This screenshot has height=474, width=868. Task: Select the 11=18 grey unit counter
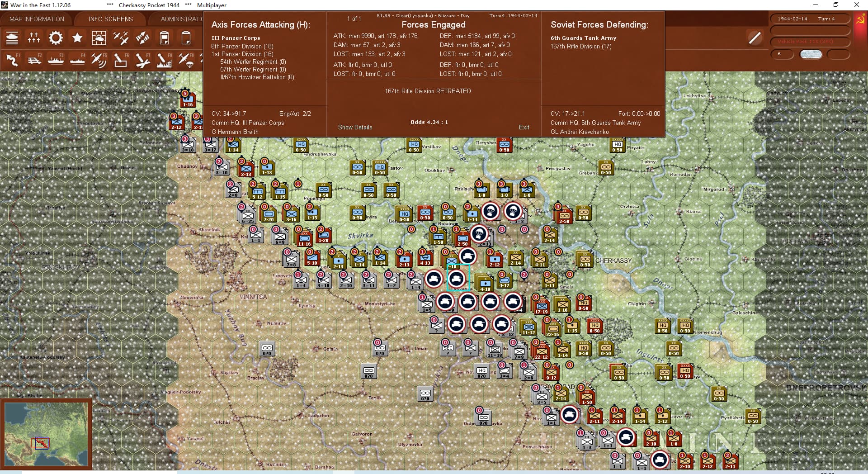pyautogui.click(x=495, y=350)
